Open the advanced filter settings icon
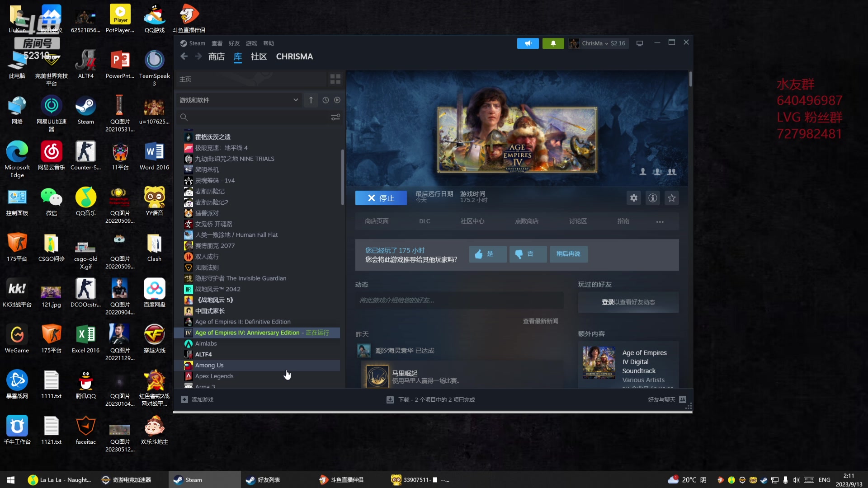Viewport: 868px width, 488px height. [335, 117]
